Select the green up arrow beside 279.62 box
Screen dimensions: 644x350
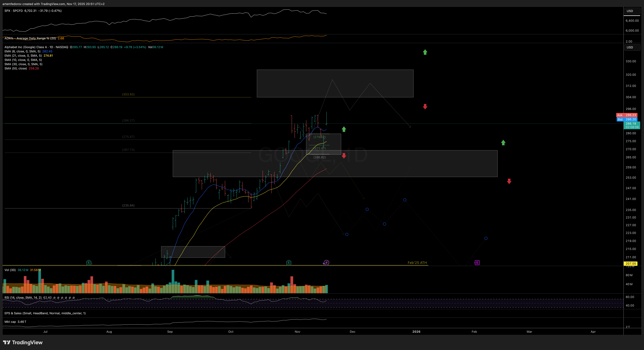coord(344,129)
